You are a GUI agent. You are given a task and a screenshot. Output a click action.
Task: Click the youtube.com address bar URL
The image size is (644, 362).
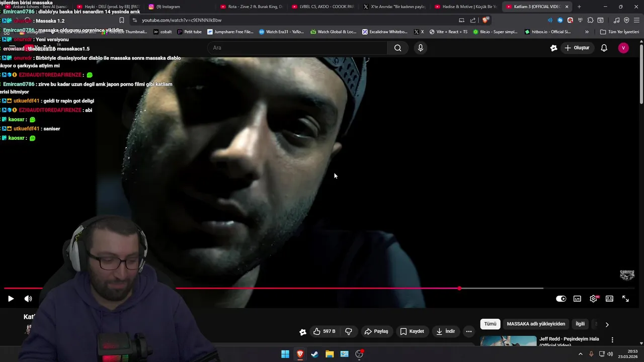(182, 20)
